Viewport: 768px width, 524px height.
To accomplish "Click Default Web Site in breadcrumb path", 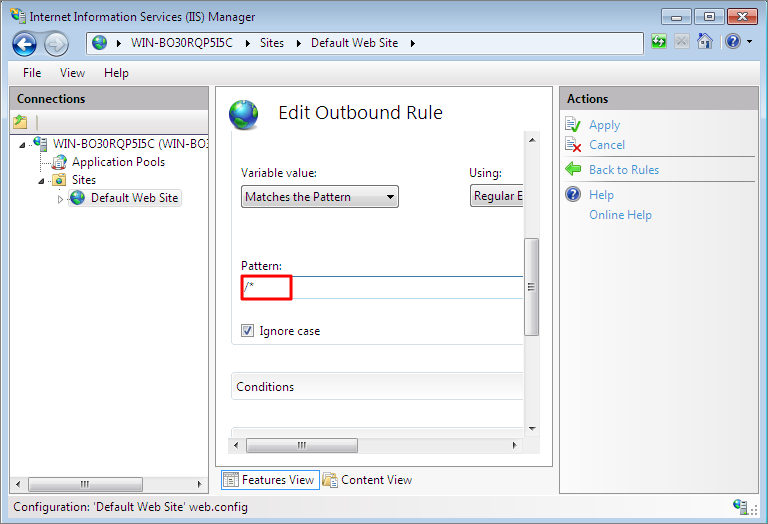I will point(355,43).
